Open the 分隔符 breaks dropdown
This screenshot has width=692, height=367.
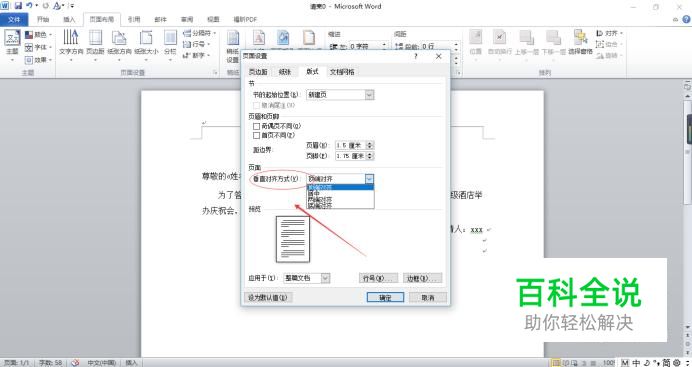199,33
